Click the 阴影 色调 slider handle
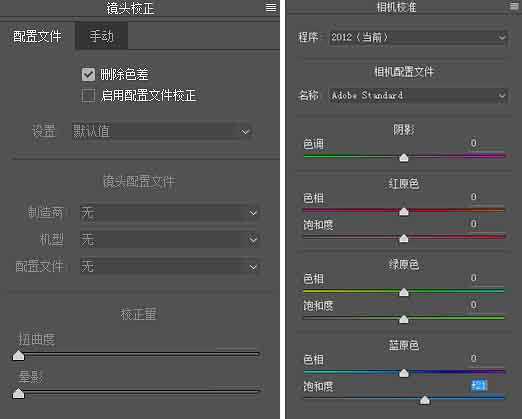522x419 pixels. pos(404,158)
